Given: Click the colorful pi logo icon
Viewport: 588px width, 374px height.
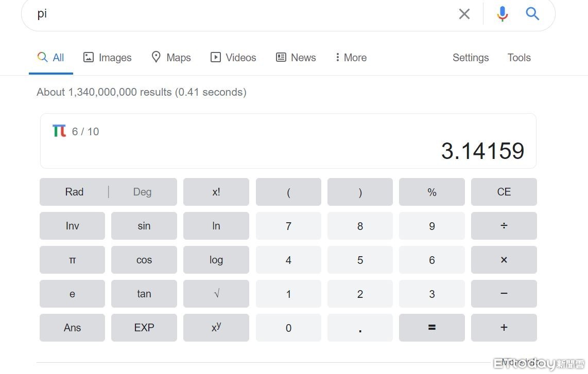Looking at the screenshot, I should [x=59, y=131].
